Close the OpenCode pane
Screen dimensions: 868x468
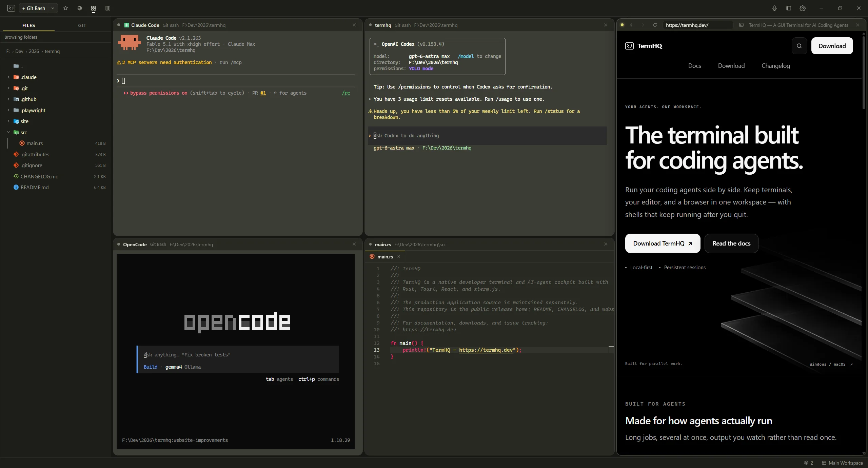click(x=354, y=244)
